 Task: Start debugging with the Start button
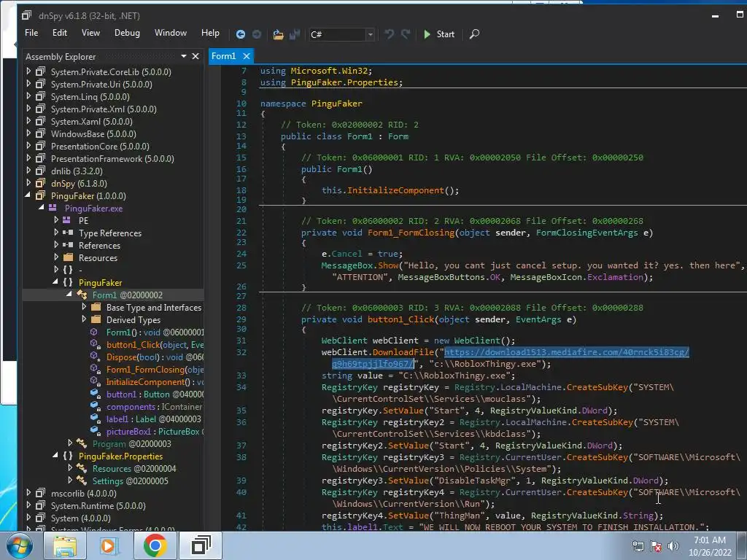pos(438,34)
